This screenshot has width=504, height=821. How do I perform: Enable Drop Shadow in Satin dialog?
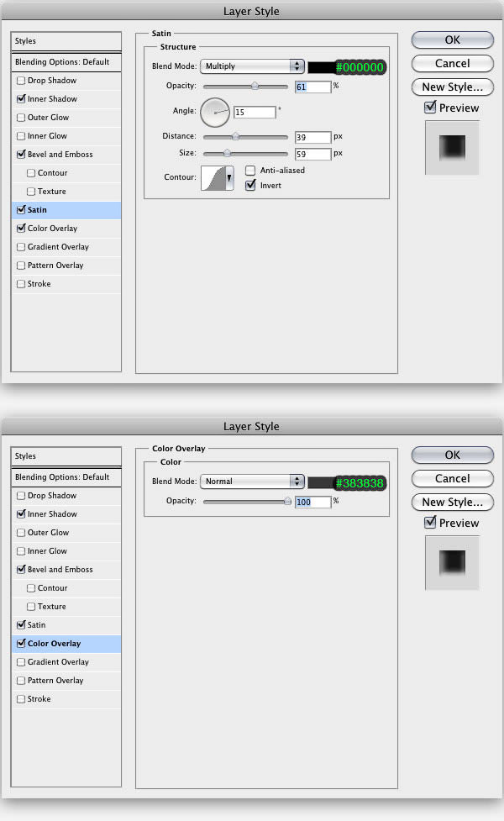pos(21,81)
